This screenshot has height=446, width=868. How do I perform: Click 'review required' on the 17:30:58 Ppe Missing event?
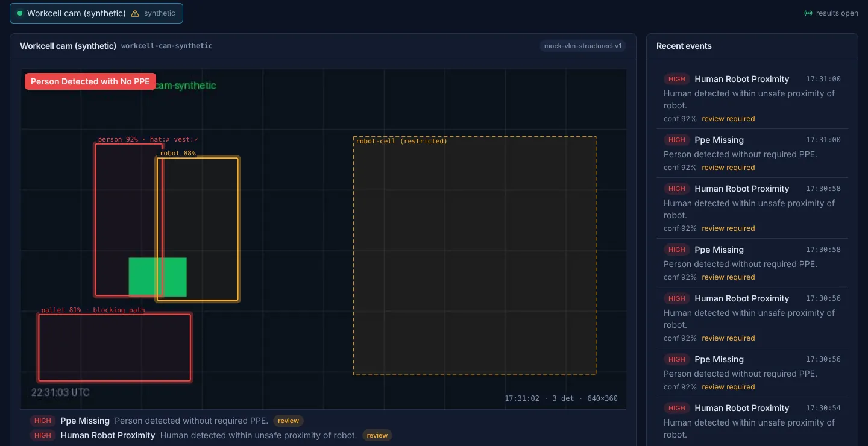tap(728, 277)
